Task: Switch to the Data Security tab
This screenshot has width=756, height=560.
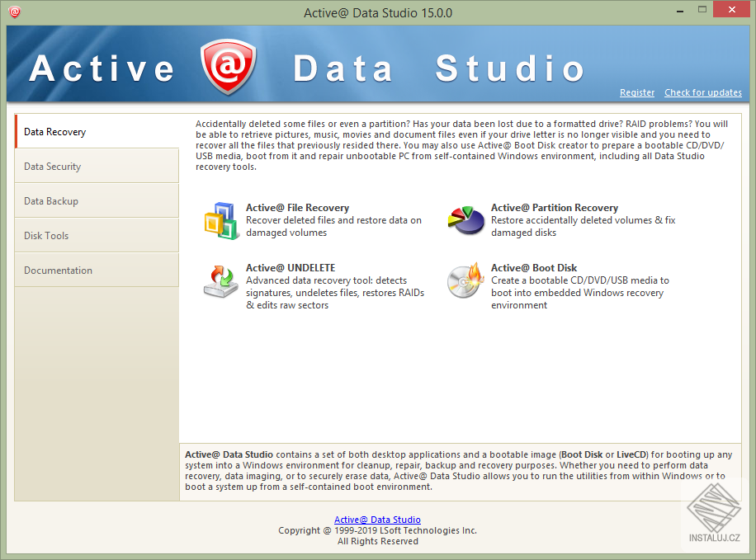Action: (x=97, y=167)
